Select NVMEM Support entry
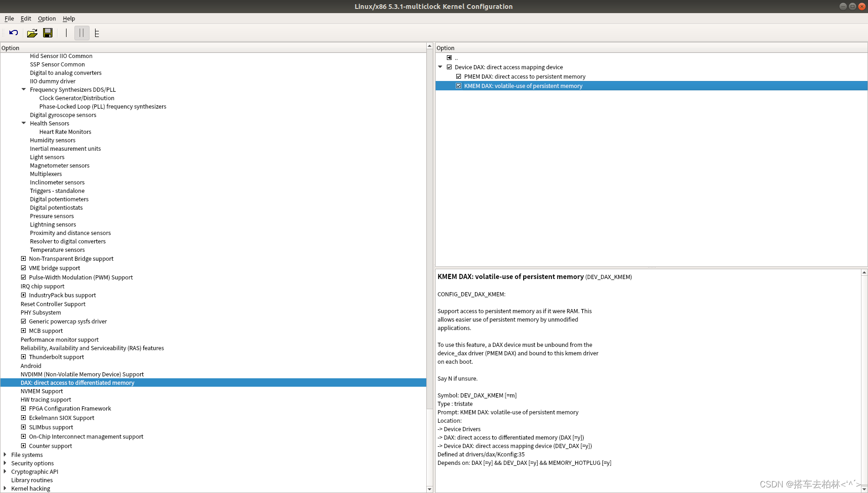This screenshot has height=493, width=868. [x=42, y=391]
